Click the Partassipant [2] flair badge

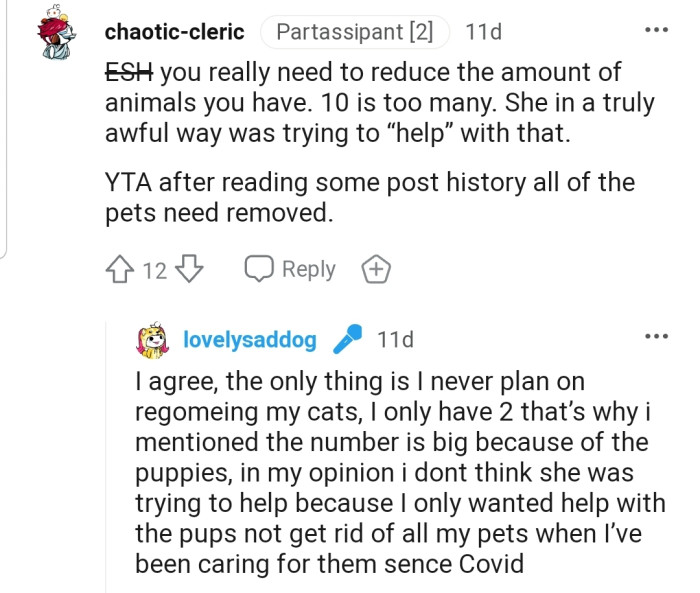tap(354, 32)
